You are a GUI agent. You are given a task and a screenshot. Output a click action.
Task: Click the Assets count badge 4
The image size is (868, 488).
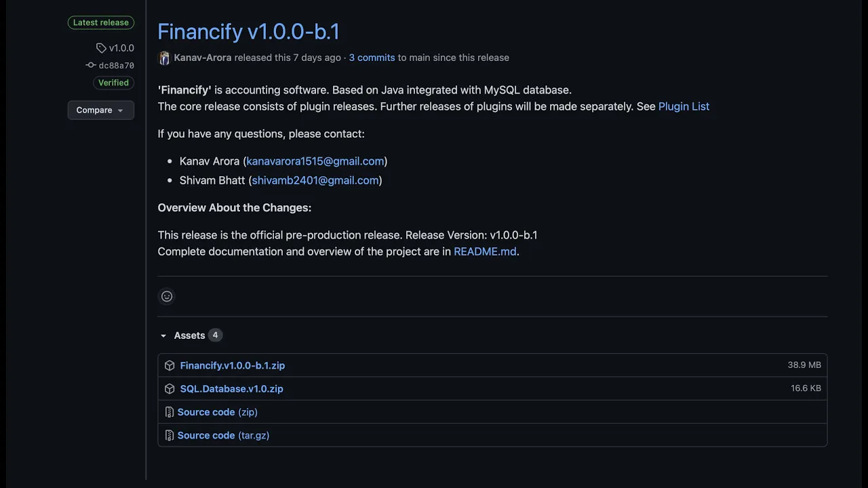point(215,335)
